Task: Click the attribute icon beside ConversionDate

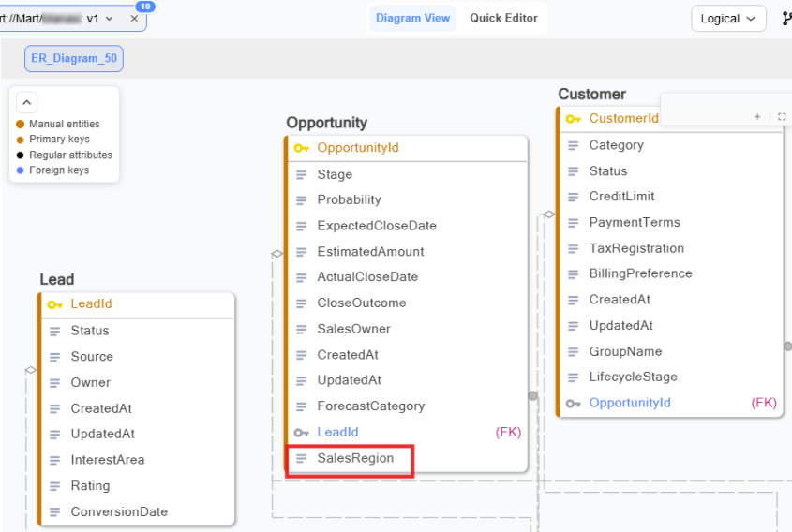Action: pyautogui.click(x=54, y=511)
